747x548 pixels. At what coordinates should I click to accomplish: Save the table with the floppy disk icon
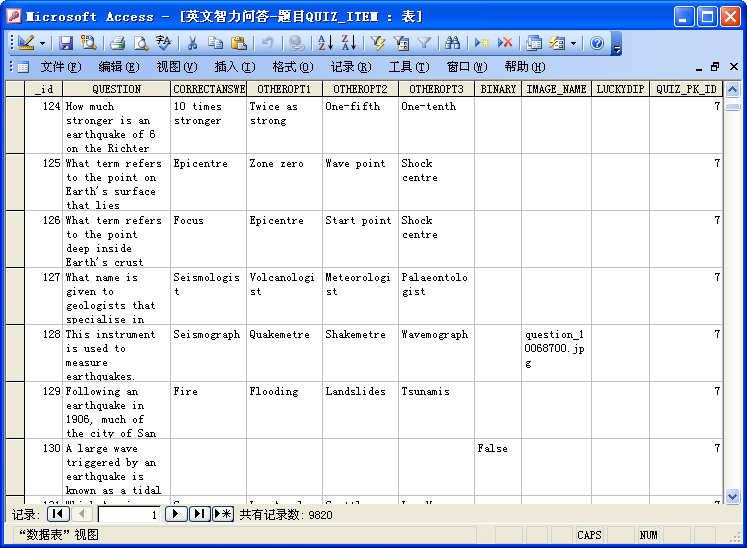click(x=66, y=43)
